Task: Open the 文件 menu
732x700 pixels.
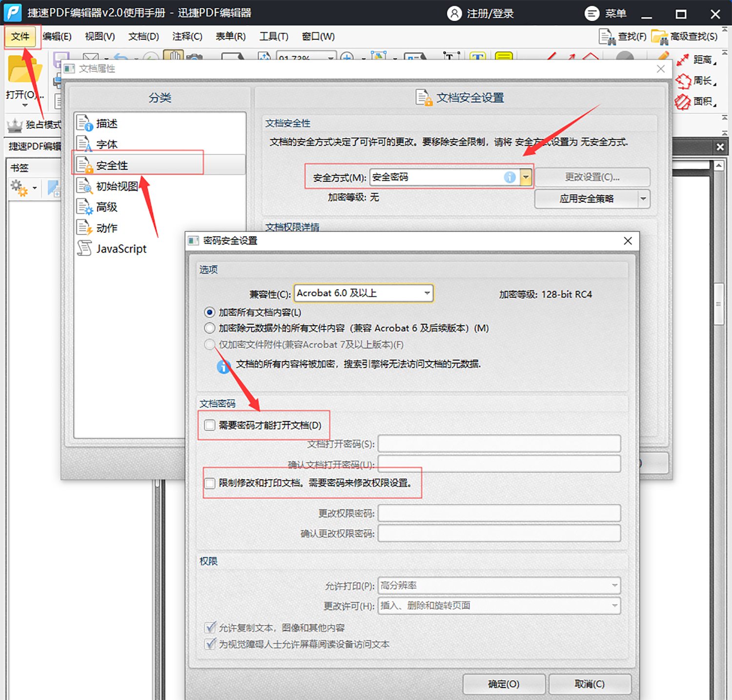Action: coord(20,37)
